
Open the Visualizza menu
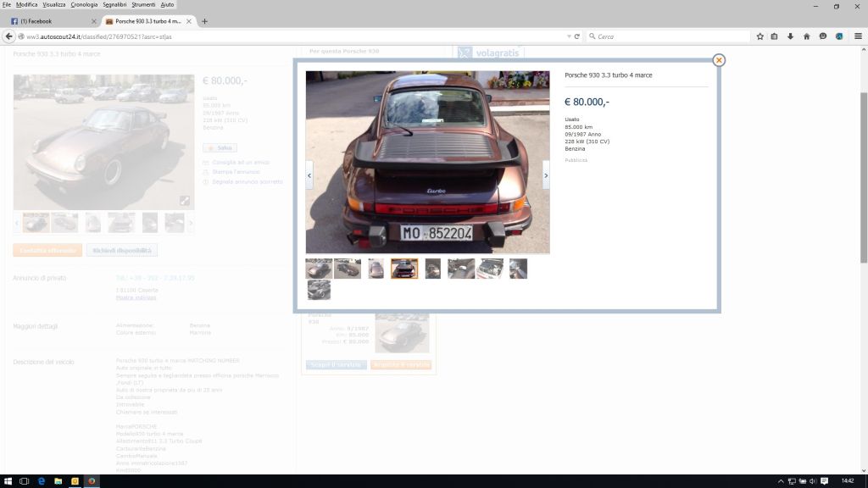click(53, 4)
